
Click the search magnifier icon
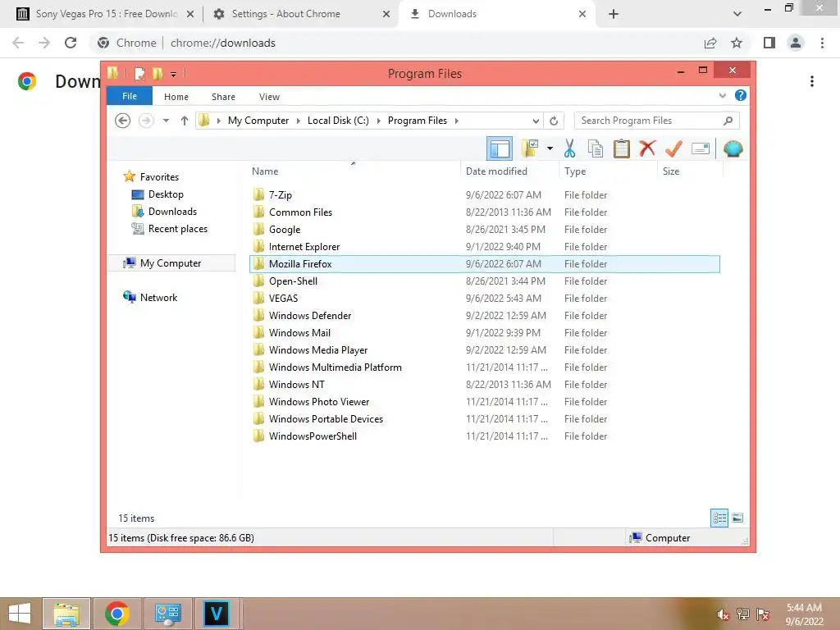pos(728,121)
